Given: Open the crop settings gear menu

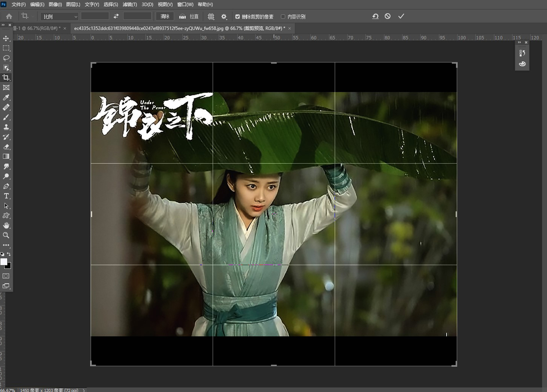Looking at the screenshot, I should coord(224,16).
